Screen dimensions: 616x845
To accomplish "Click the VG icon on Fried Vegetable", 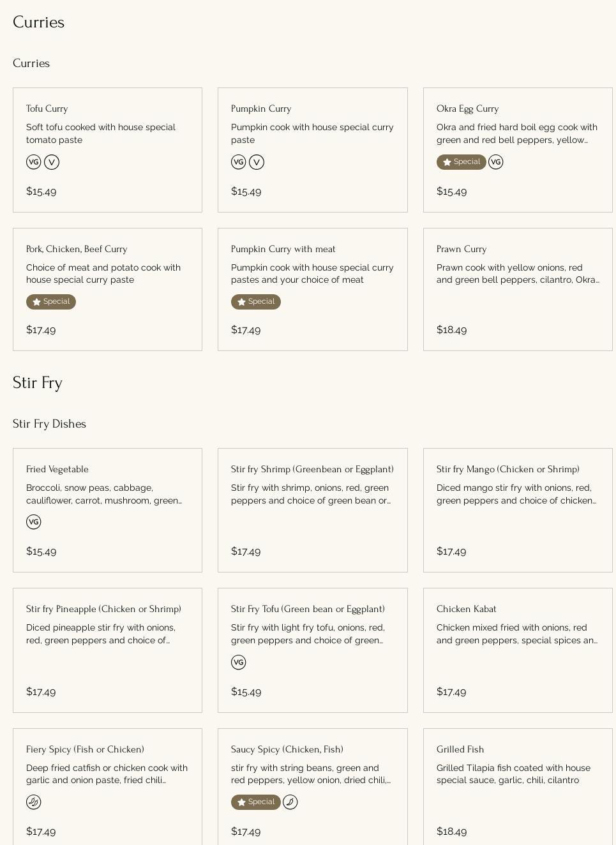I will [34, 522].
